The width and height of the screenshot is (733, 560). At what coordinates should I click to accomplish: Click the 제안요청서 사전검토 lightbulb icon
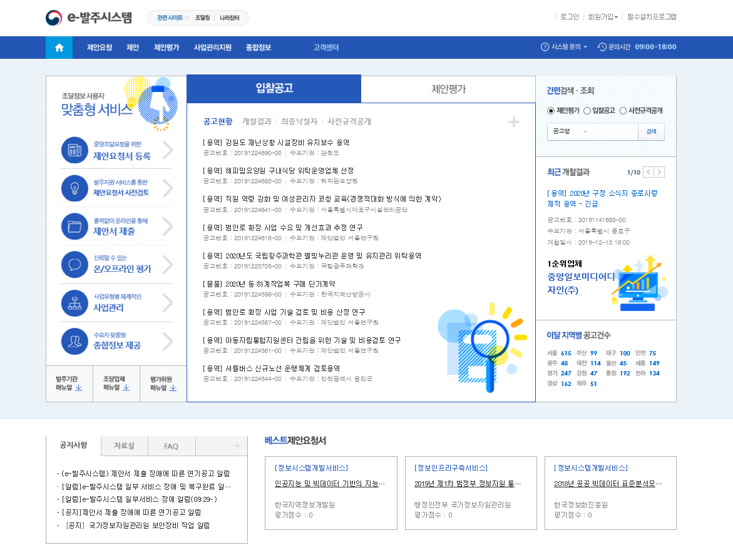tap(74, 188)
